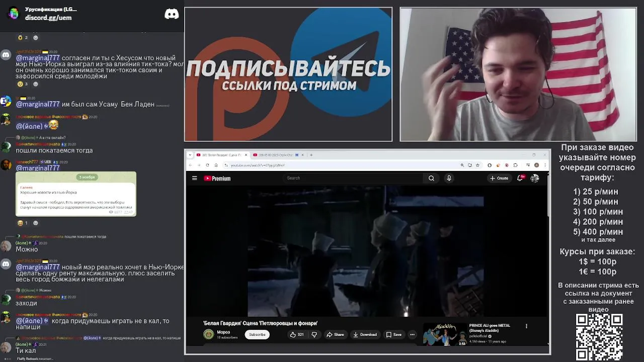The width and height of the screenshot is (644, 362).
Task: Open the embedded news post '3 ноября' image
Action: tap(76, 194)
